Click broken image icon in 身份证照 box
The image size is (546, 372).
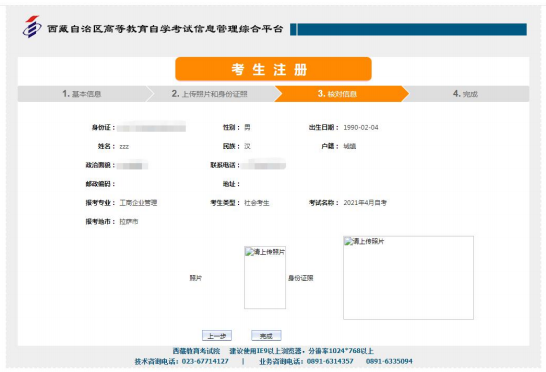point(348,241)
